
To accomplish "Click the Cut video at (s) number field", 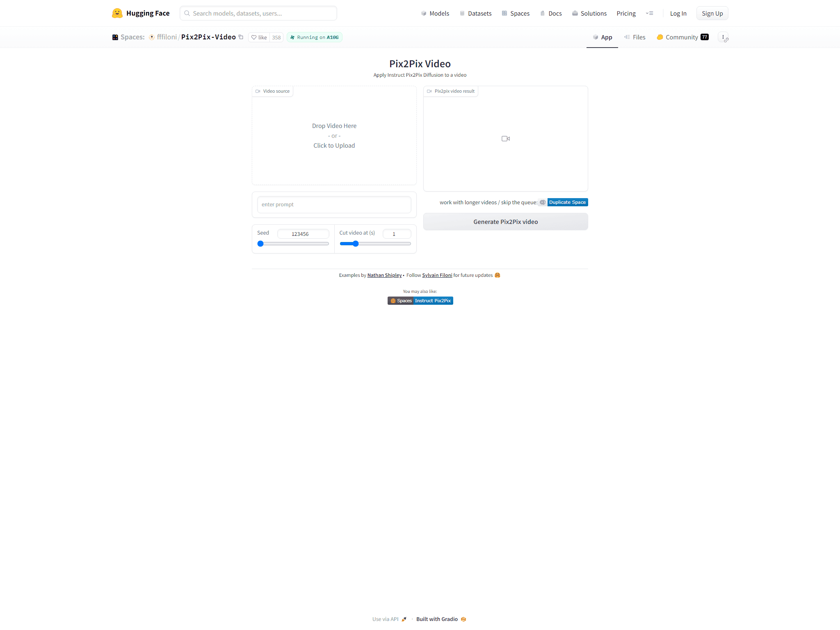I will click(x=397, y=234).
